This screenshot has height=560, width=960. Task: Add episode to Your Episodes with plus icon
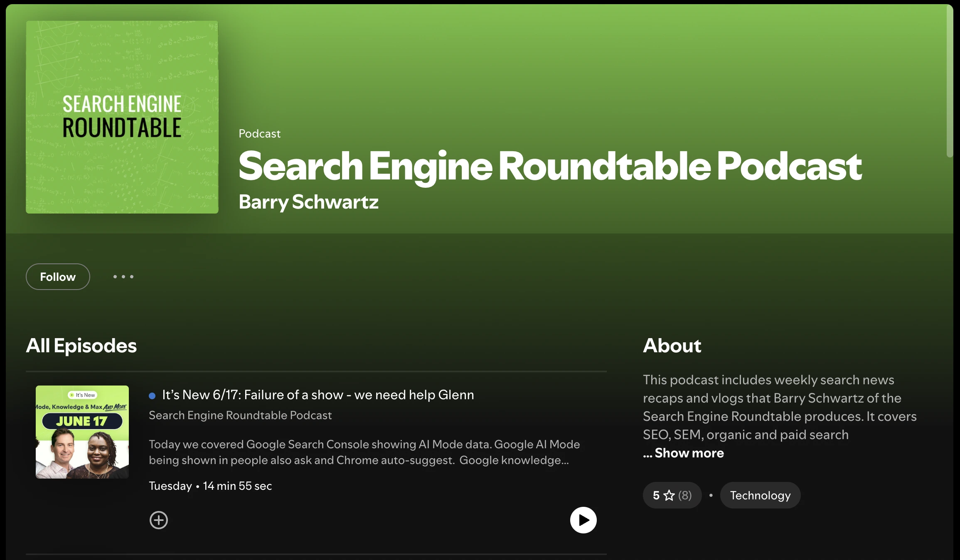tap(158, 520)
